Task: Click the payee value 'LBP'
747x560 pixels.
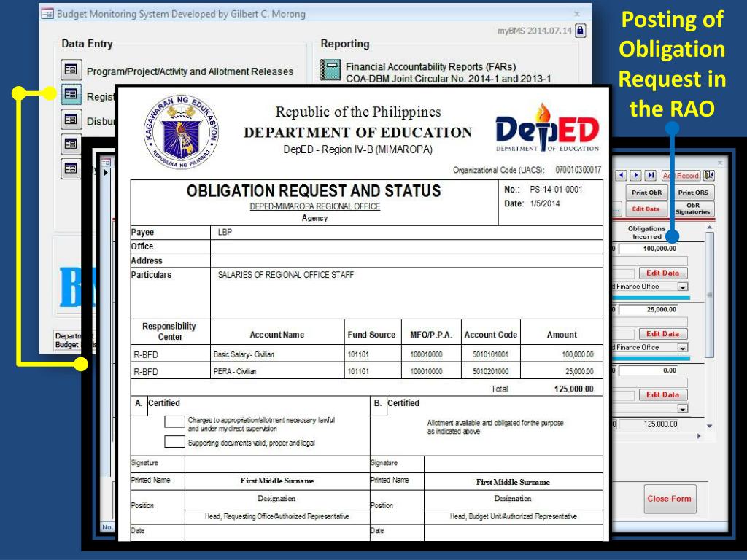Action: [225, 232]
